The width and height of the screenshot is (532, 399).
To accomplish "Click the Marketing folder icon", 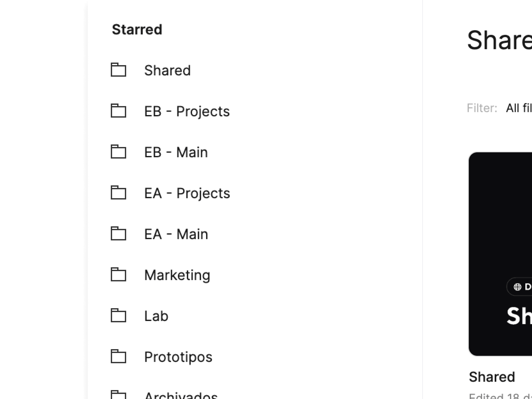I will (118, 274).
